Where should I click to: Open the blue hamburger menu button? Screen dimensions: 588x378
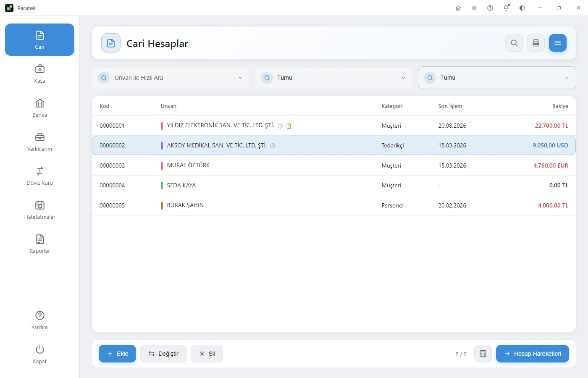point(558,43)
